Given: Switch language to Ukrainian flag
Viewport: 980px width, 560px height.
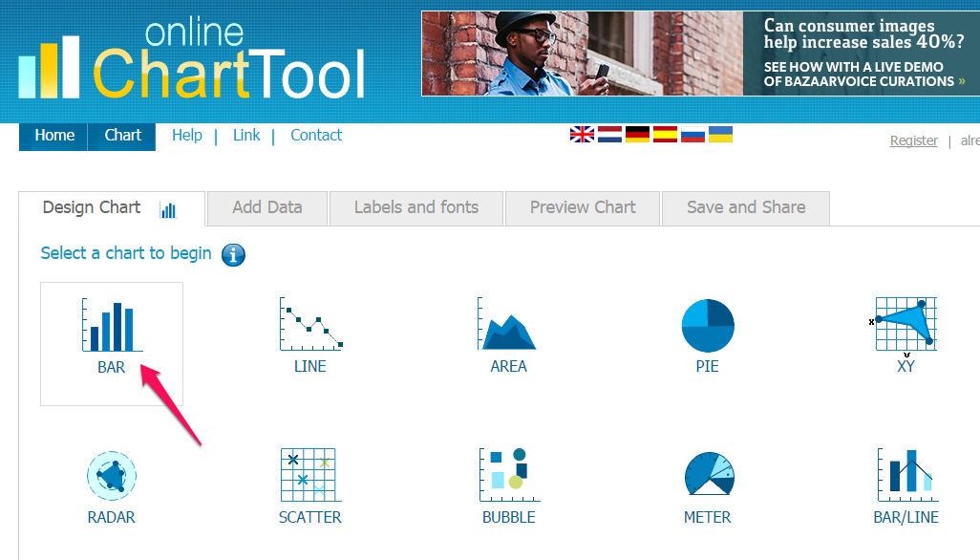Looking at the screenshot, I should tap(720, 135).
